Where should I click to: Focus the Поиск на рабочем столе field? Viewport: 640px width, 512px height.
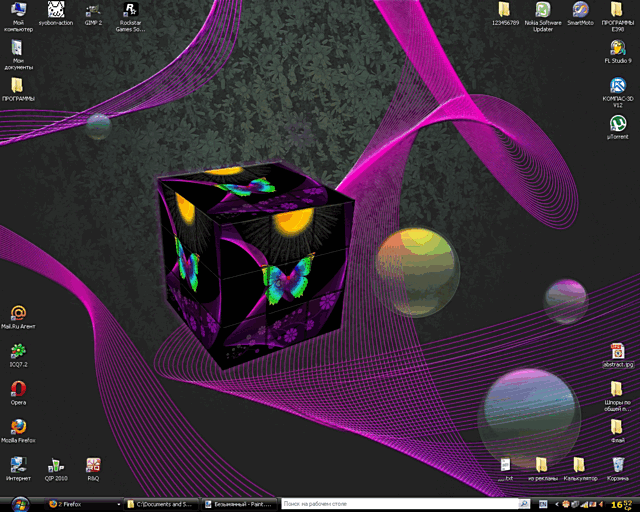tap(400, 504)
